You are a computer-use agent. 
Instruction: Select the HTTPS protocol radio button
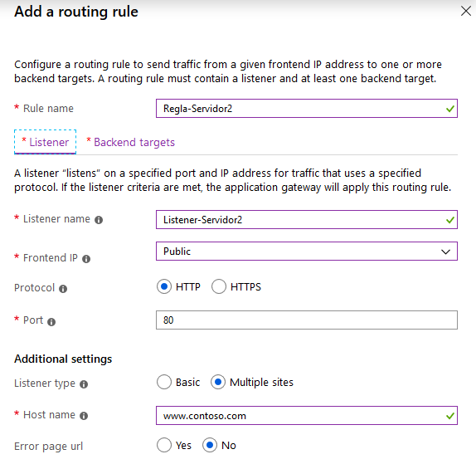[219, 286]
